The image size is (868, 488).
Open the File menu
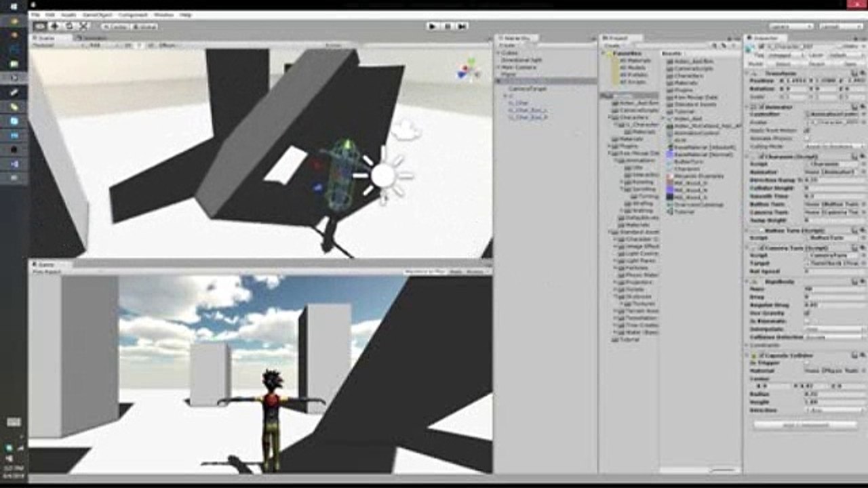tap(35, 14)
